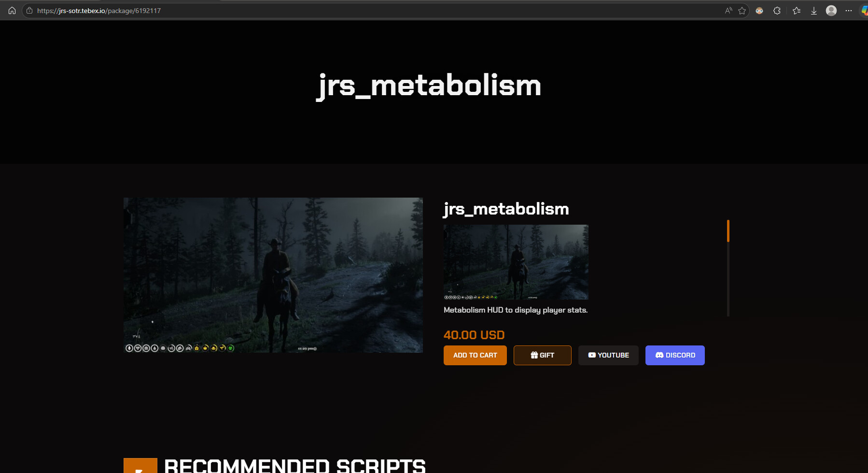
Task: Join via the Discord button
Action: pyautogui.click(x=675, y=355)
